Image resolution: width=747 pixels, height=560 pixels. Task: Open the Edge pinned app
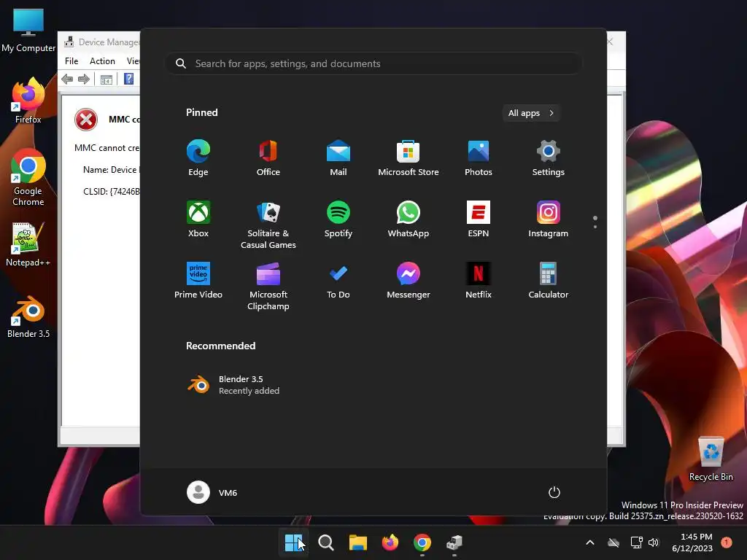198,158
